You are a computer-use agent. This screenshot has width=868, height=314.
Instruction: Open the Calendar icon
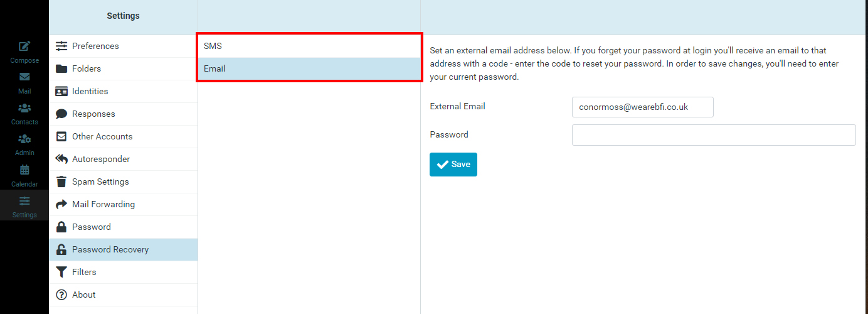(x=24, y=170)
